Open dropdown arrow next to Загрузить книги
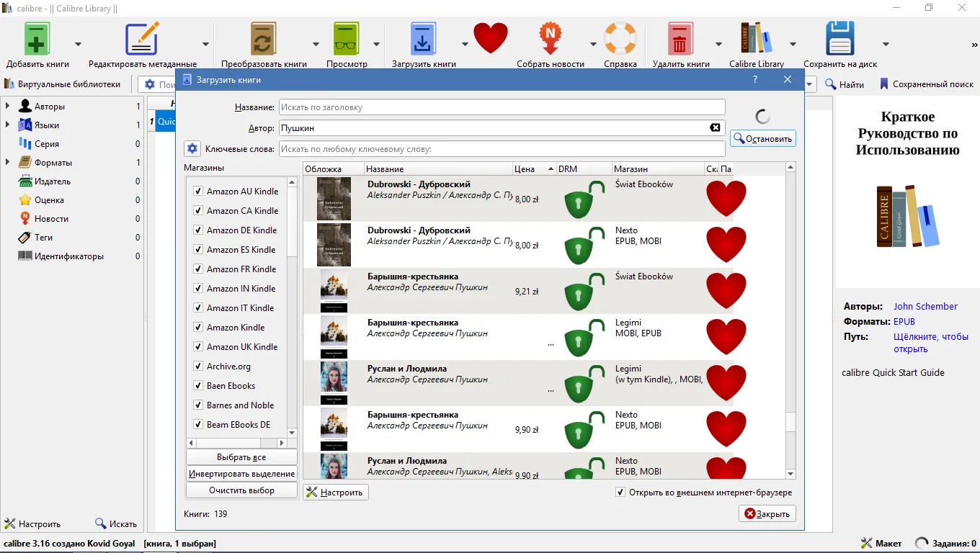The width and height of the screenshot is (980, 553). [465, 43]
